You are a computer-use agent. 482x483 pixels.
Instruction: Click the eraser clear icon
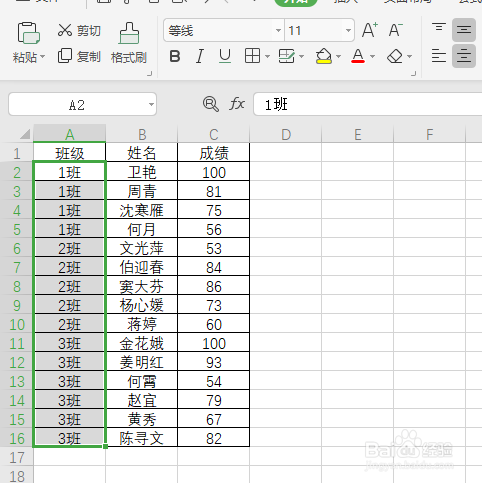point(395,56)
